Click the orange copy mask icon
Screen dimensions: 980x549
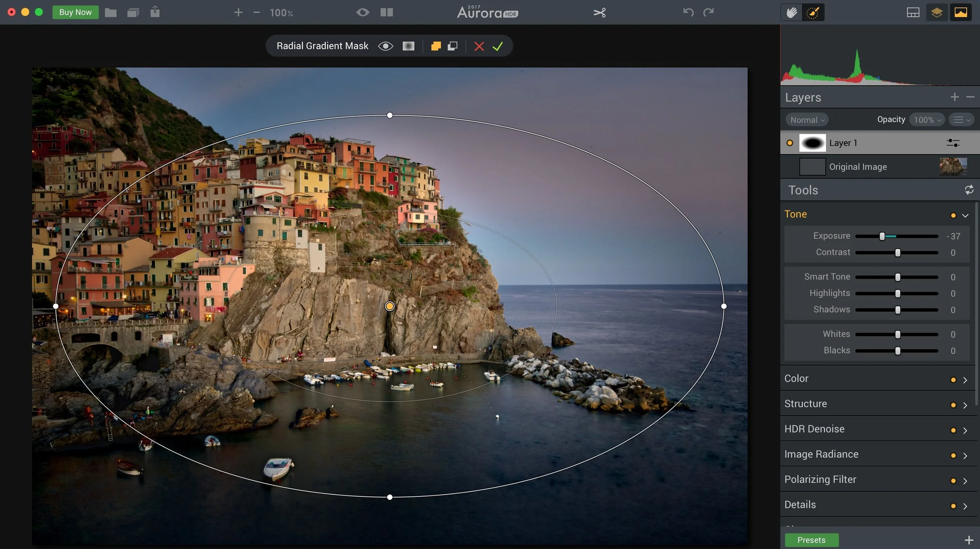pyautogui.click(x=436, y=46)
